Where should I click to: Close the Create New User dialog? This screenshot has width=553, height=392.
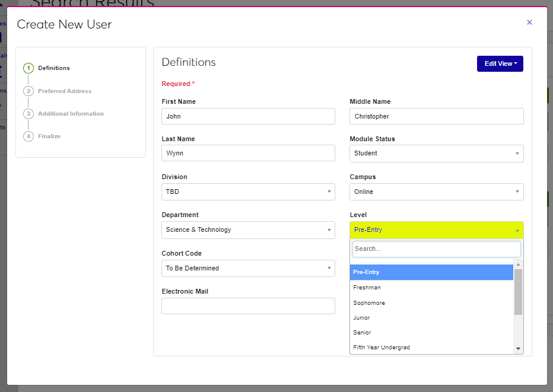(529, 23)
